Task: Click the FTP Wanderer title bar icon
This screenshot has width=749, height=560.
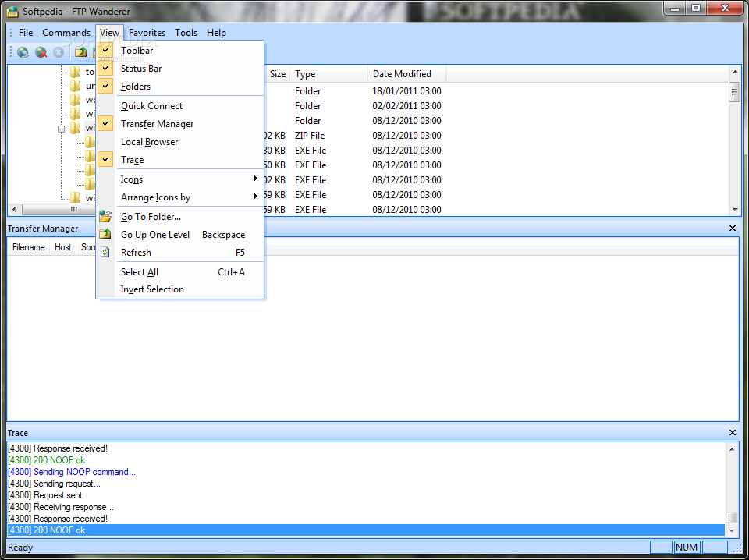Action: (x=13, y=12)
